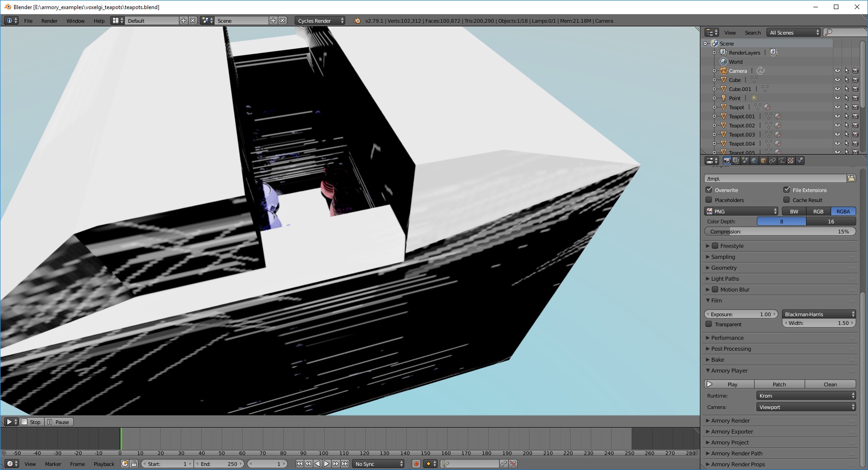Open the World properties tab (globe icon)
This screenshot has width=868, height=470.
tap(754, 161)
